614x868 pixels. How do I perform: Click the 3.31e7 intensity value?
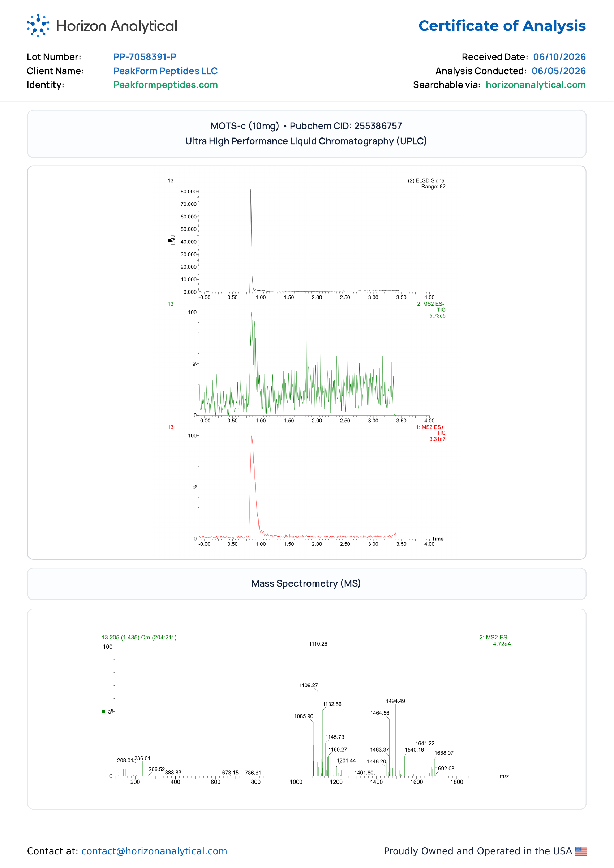coord(437,439)
